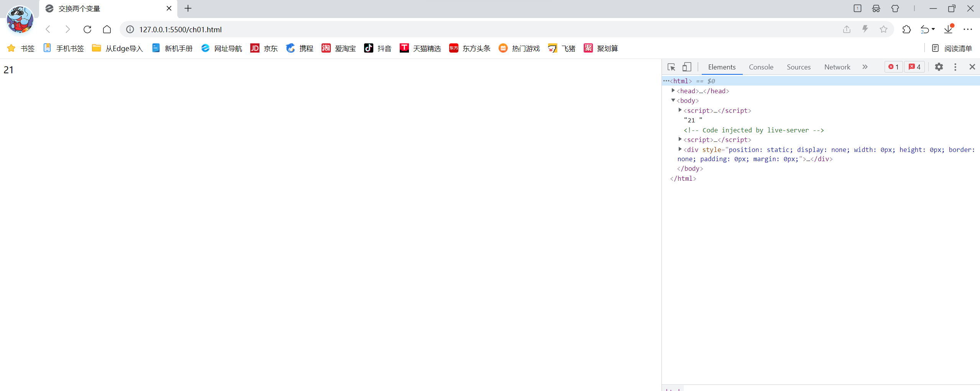Select the live-server injected comment node
The width and height of the screenshot is (980, 391).
coord(753,130)
